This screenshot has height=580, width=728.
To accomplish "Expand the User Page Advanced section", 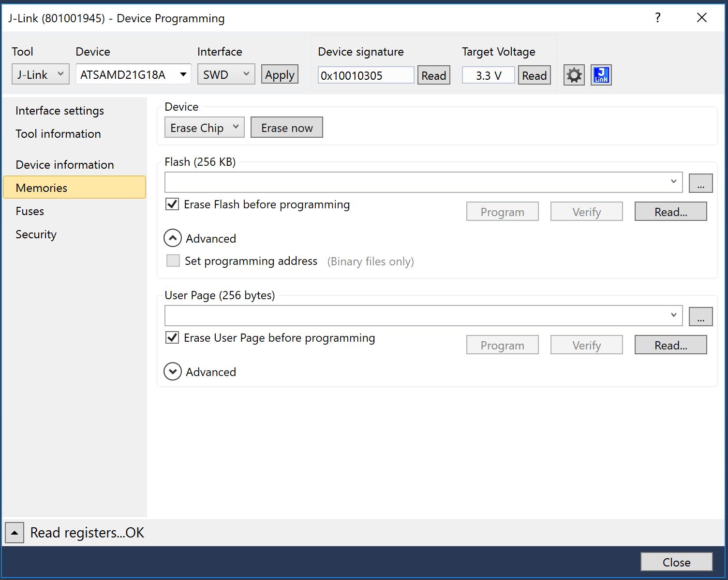I will click(x=173, y=372).
